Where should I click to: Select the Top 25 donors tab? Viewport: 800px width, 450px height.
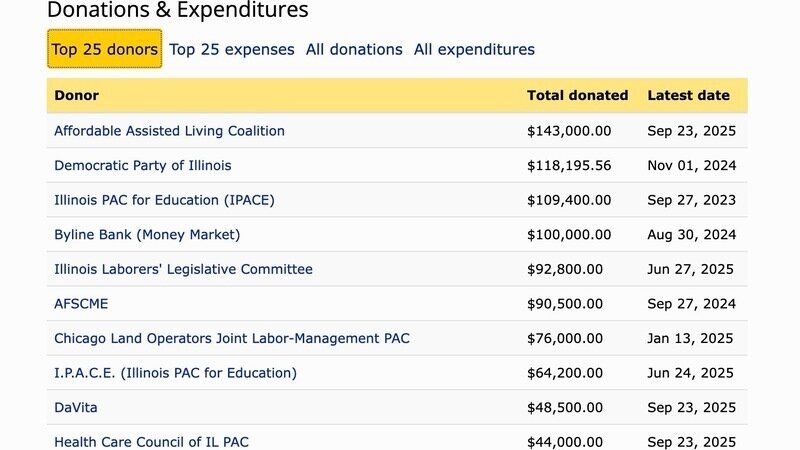click(x=105, y=49)
